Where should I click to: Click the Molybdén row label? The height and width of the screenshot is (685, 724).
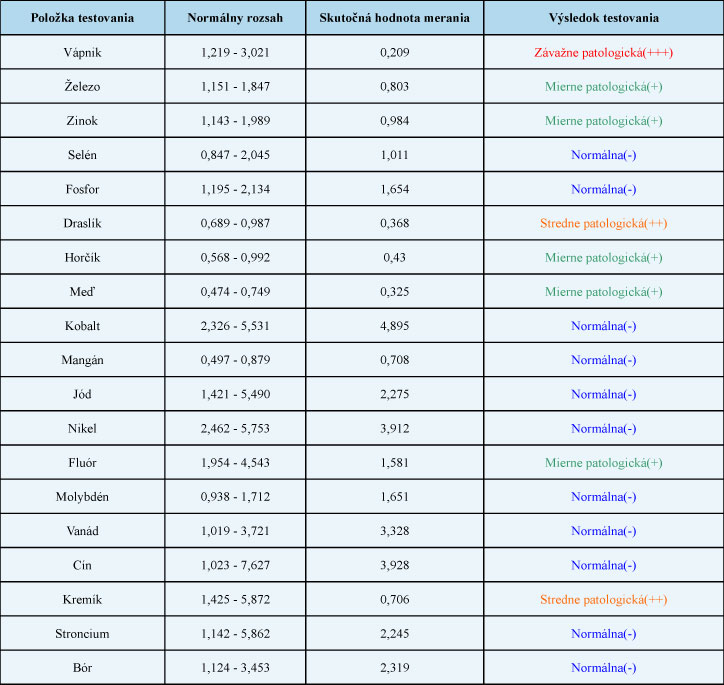pyautogui.click(x=82, y=497)
